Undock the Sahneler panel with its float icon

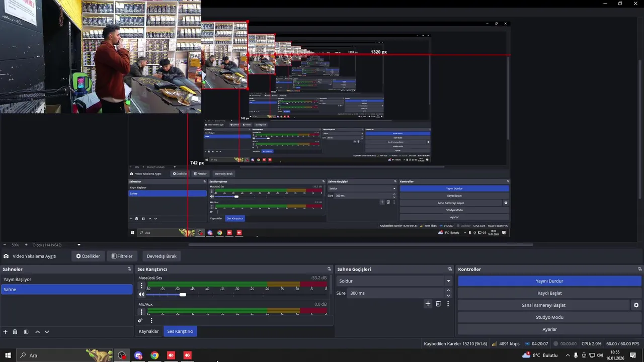129,269
